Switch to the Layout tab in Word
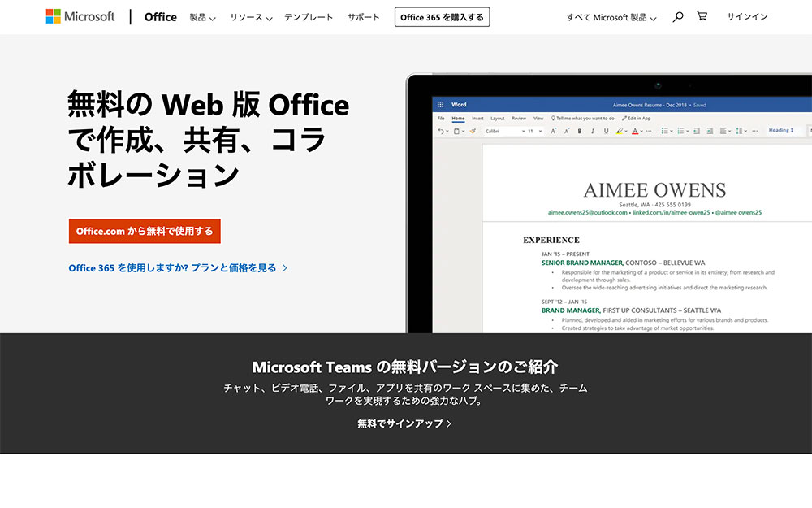The height and width of the screenshot is (508, 812). click(x=497, y=118)
